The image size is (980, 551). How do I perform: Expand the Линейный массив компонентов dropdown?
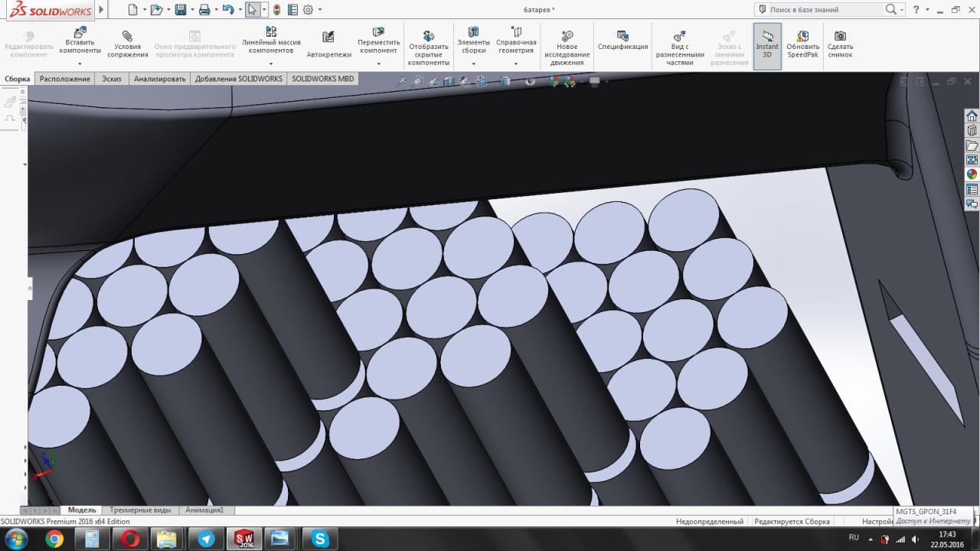pyautogui.click(x=271, y=64)
